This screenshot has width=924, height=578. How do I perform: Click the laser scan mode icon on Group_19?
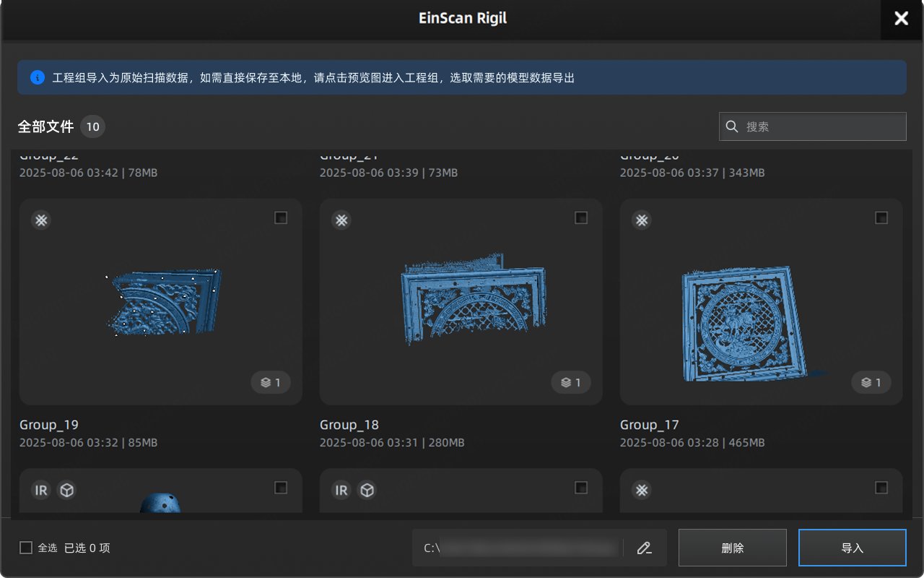point(41,220)
